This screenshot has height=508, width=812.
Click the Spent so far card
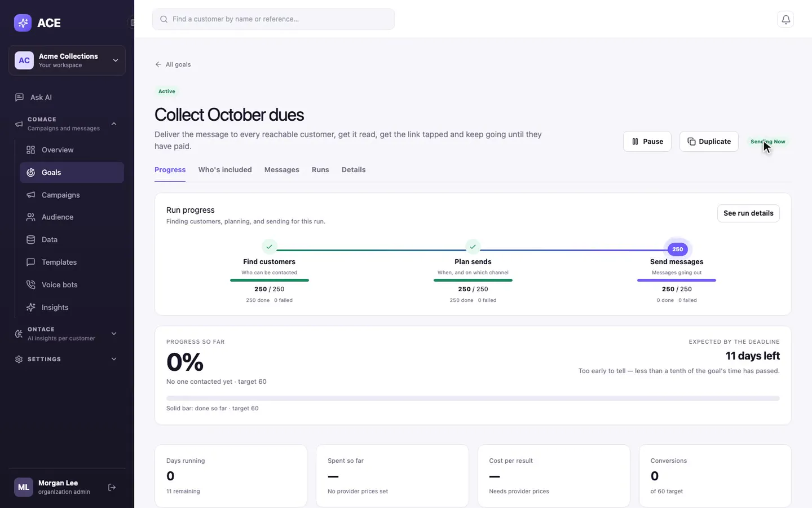pyautogui.click(x=392, y=476)
